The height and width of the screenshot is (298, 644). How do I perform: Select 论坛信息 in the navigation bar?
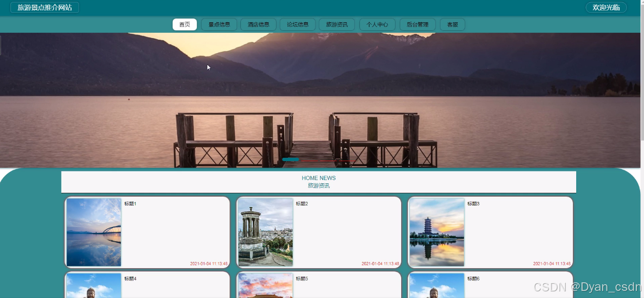pyautogui.click(x=298, y=25)
